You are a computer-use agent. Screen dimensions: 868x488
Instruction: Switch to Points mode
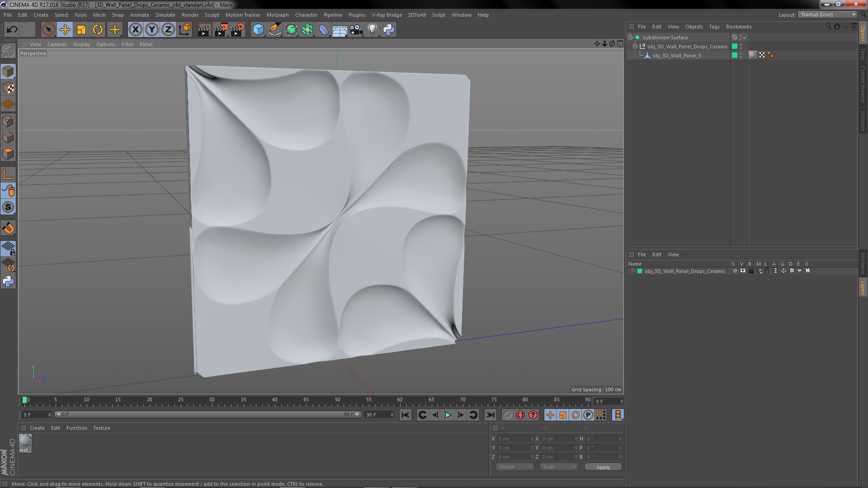click(x=8, y=121)
